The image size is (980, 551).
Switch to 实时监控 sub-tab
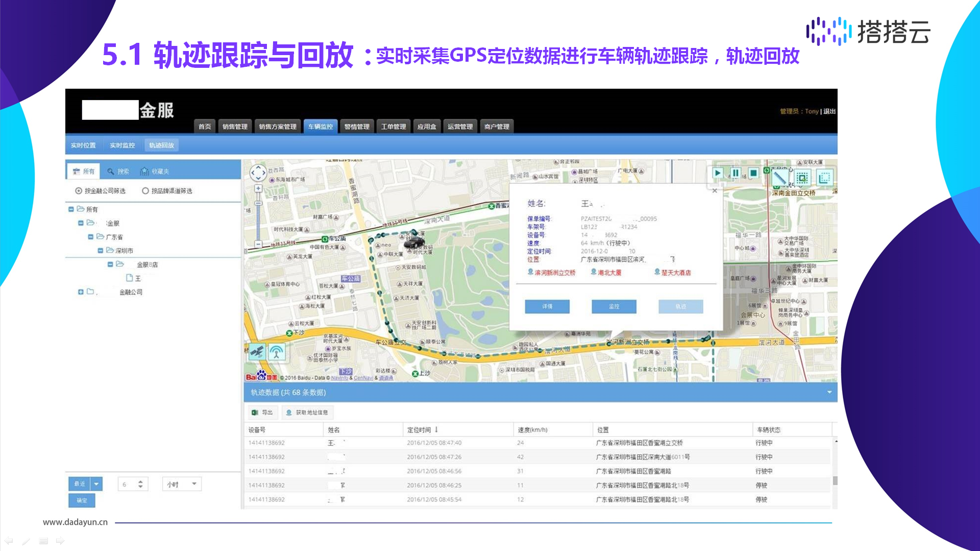(122, 145)
